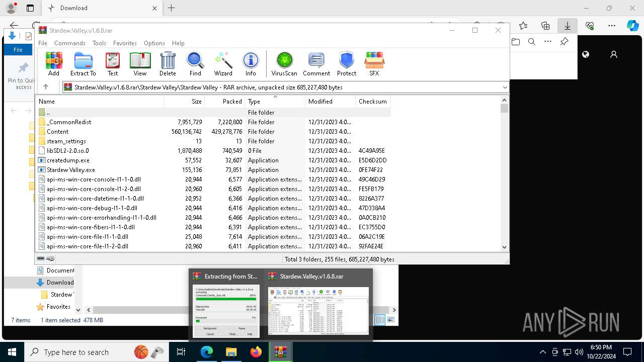Open the Edge downloads button

(x=568, y=26)
